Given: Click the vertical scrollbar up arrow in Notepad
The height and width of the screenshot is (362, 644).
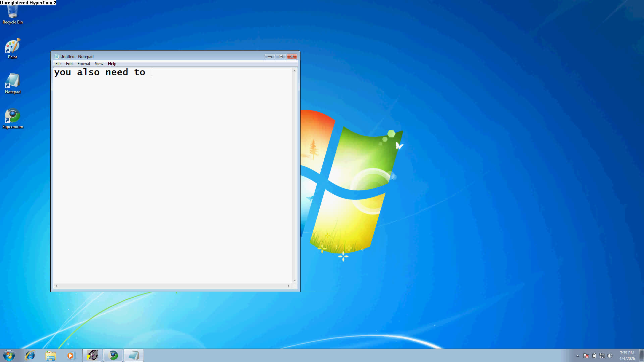Looking at the screenshot, I should tap(294, 70).
